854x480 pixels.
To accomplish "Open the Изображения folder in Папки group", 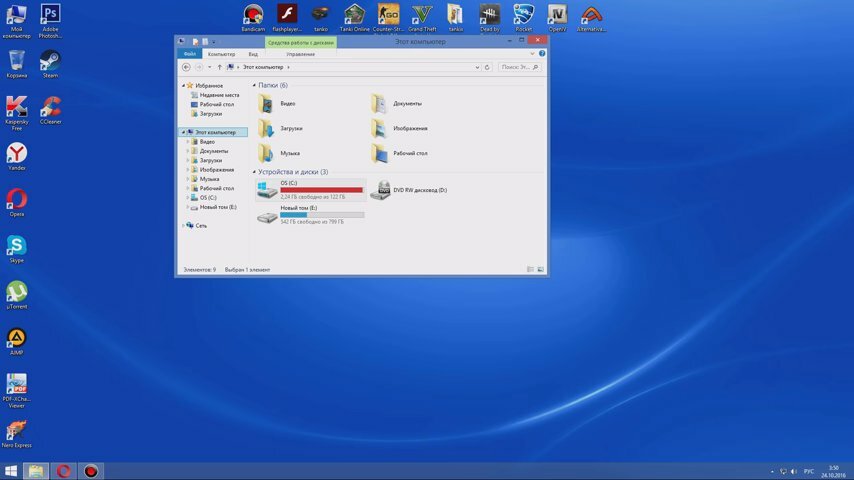I will (x=399, y=129).
